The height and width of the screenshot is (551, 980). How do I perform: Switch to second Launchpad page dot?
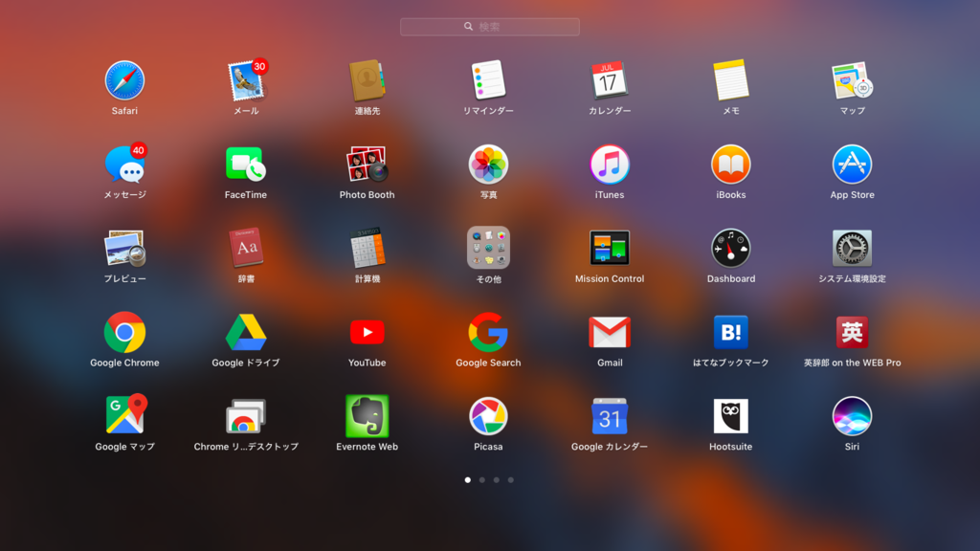(x=482, y=480)
